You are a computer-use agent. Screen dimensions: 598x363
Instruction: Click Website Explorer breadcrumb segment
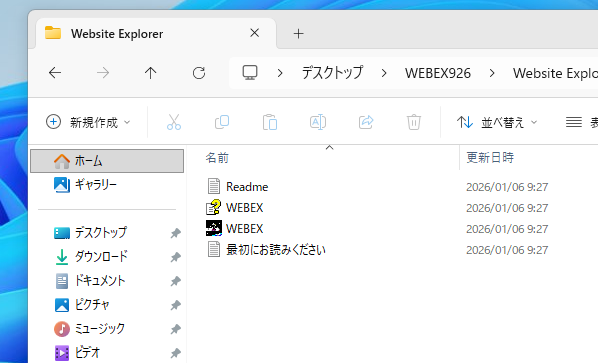pyautogui.click(x=555, y=73)
